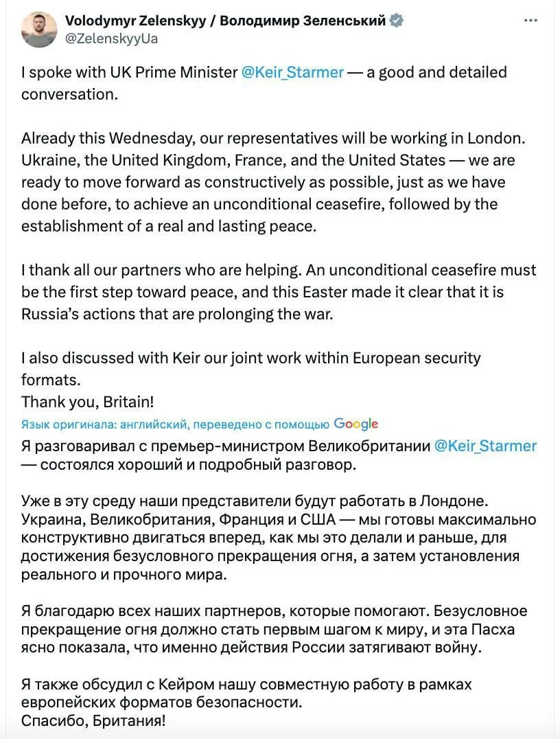This screenshot has height=739, width=560.
Task: Open Zelenskyy's profile avatar picture
Action: (39, 30)
